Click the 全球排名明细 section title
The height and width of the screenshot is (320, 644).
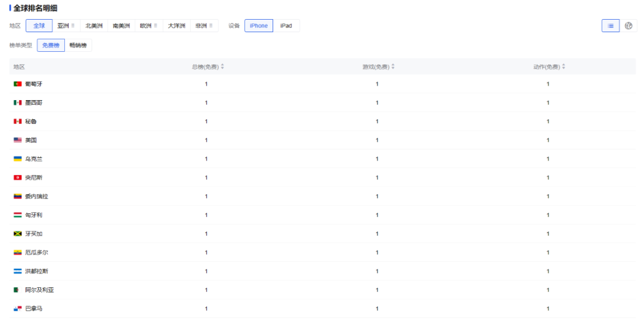coord(35,8)
